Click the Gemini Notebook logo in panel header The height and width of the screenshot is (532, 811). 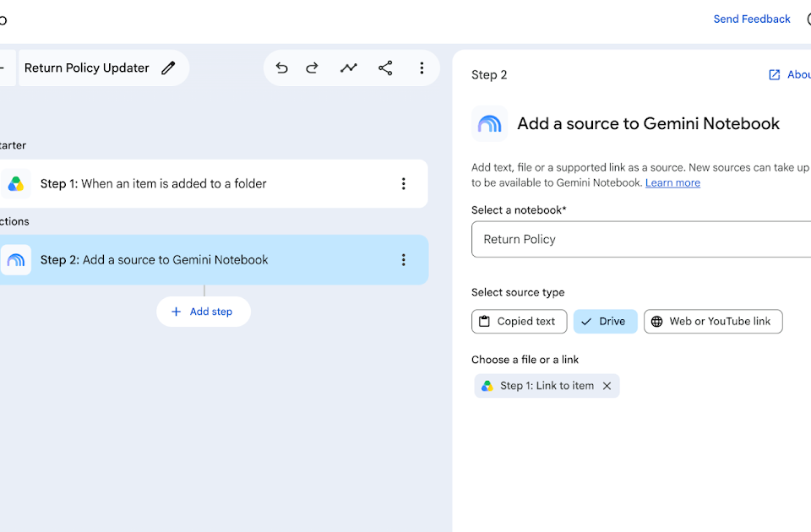coord(489,123)
